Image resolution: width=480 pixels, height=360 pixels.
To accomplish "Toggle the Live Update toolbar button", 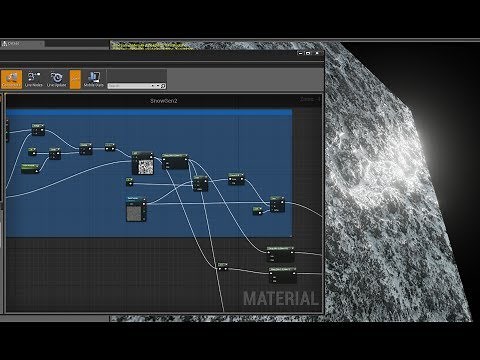I will (x=56, y=79).
